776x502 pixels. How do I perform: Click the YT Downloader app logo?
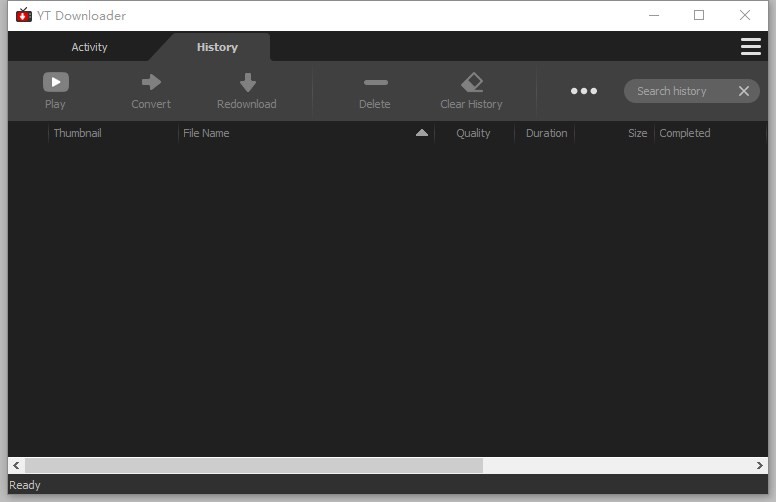tap(24, 15)
